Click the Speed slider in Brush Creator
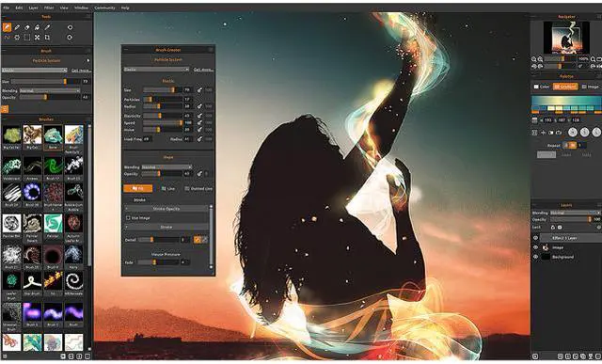This screenshot has height=364, width=602. (163, 123)
